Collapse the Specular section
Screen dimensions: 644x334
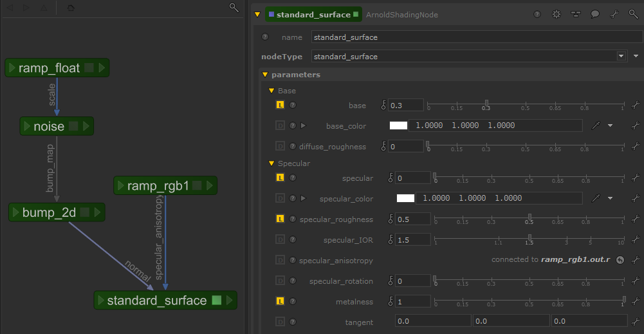271,163
